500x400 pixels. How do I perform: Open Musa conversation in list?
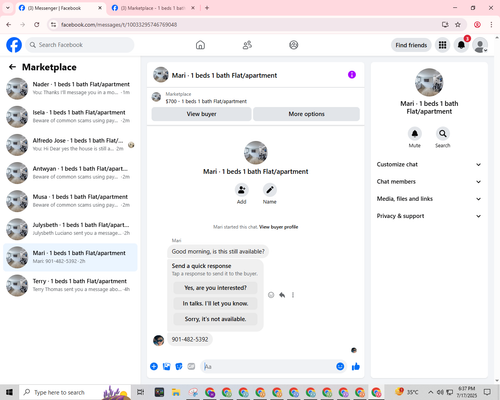tap(70, 201)
